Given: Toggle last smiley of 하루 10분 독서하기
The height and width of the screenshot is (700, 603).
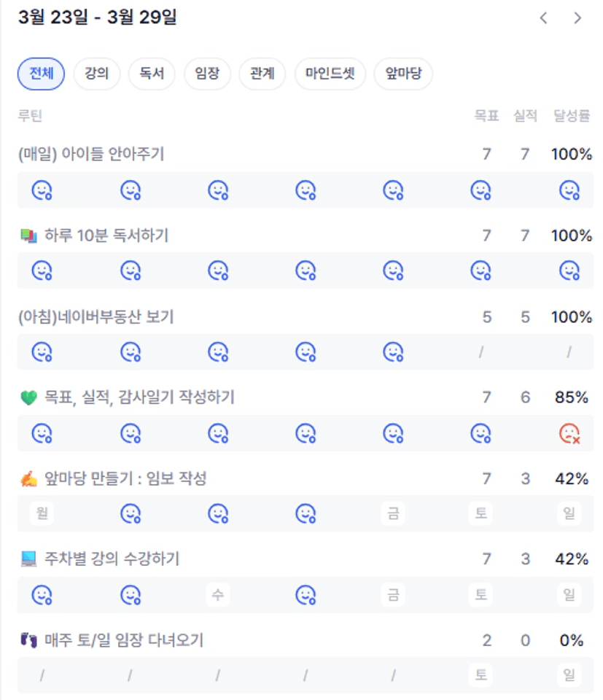Looking at the screenshot, I should pos(569,271).
